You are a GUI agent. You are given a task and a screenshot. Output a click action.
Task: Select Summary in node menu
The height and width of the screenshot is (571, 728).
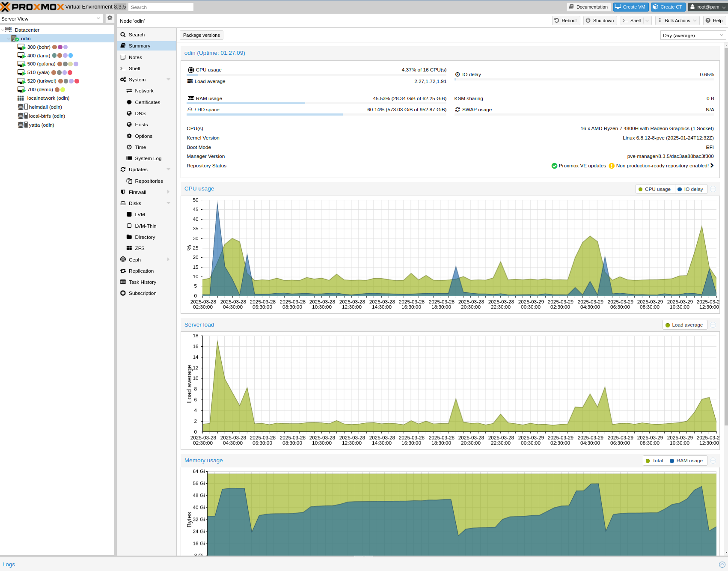point(146,46)
